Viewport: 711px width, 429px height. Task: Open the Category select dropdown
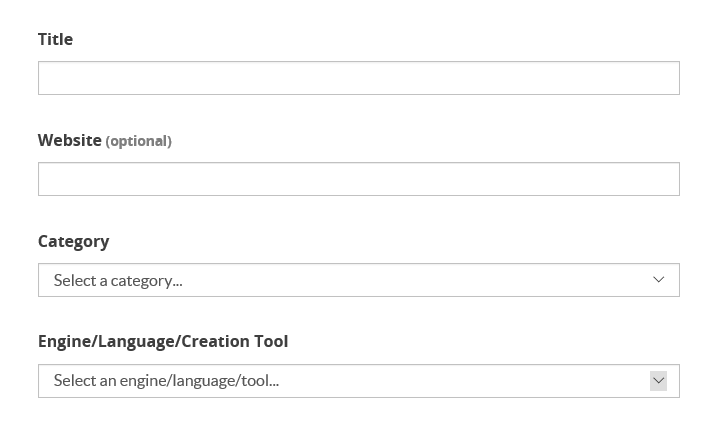(359, 280)
